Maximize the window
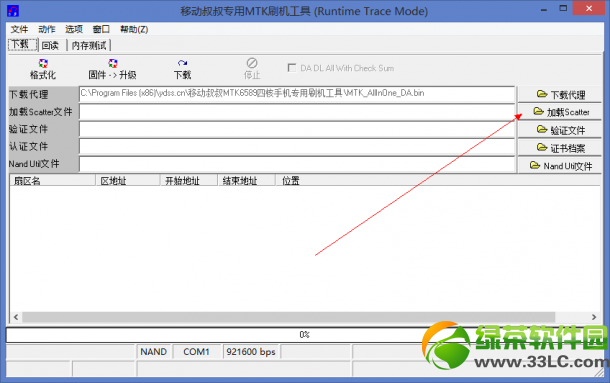 coord(563,8)
